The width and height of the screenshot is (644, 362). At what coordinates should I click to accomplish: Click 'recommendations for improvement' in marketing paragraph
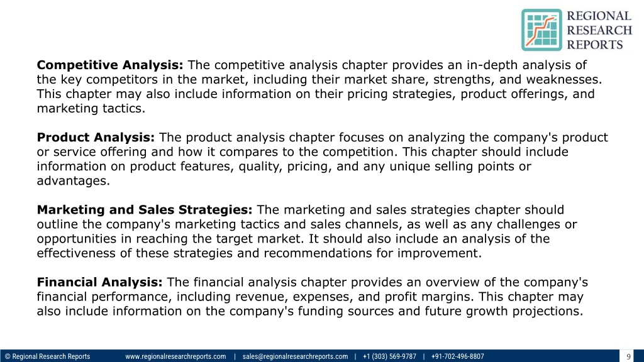point(371,253)
